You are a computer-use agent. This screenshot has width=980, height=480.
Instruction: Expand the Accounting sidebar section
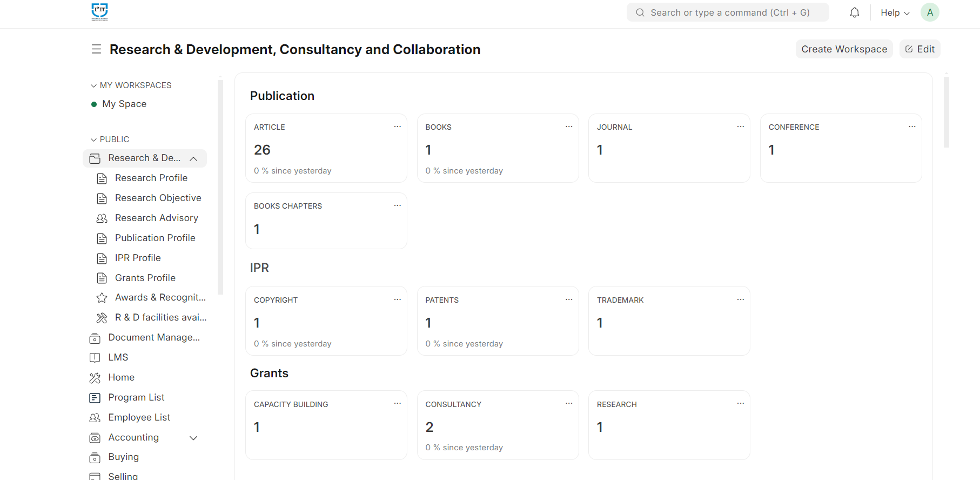(193, 438)
